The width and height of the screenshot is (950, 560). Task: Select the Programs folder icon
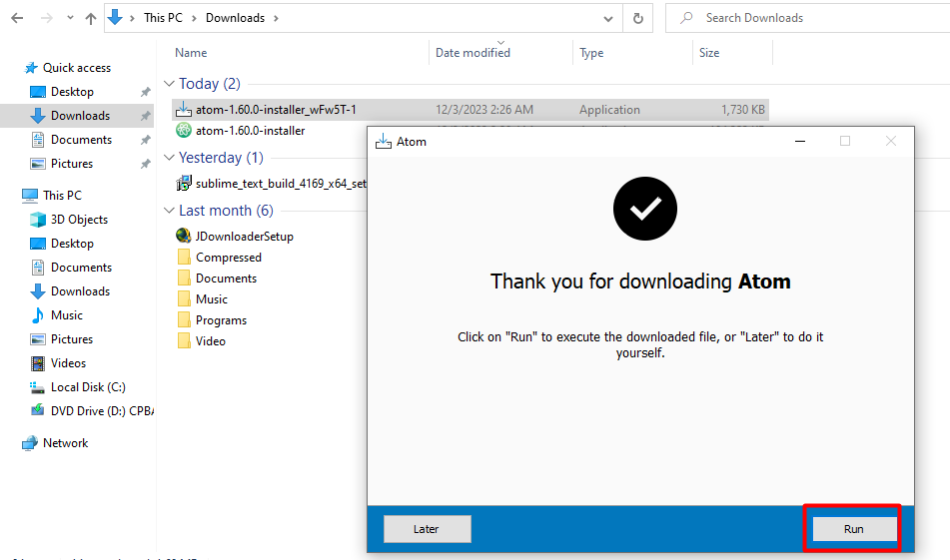184,319
